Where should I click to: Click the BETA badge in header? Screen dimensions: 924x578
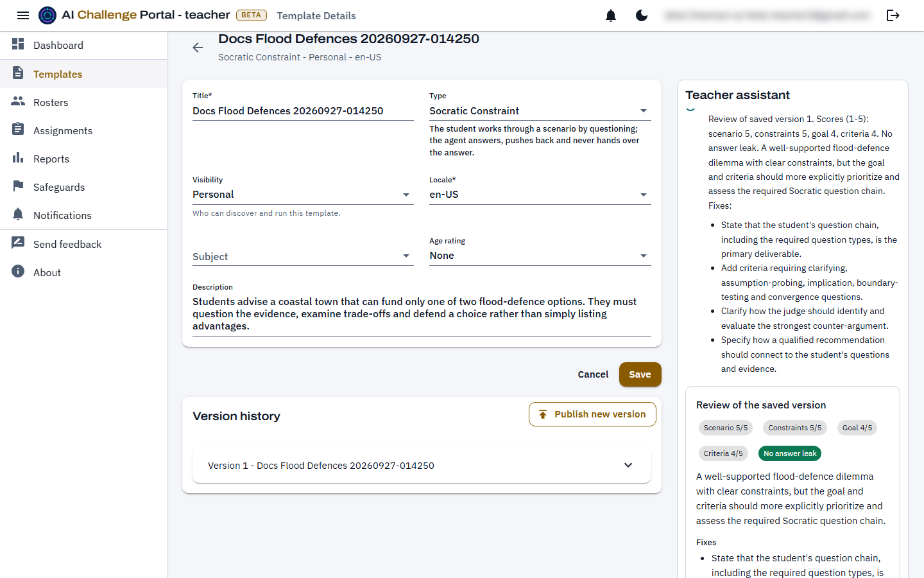[x=252, y=15]
